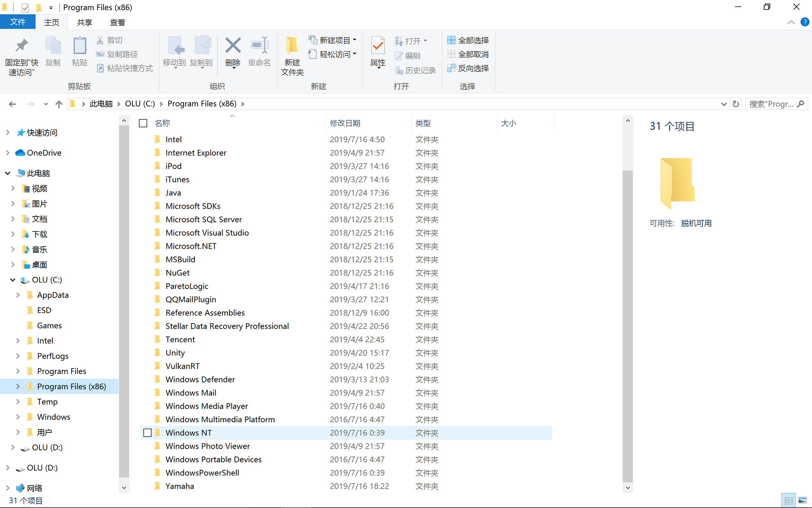Open the 文件 menu tab

pyautogui.click(x=18, y=22)
